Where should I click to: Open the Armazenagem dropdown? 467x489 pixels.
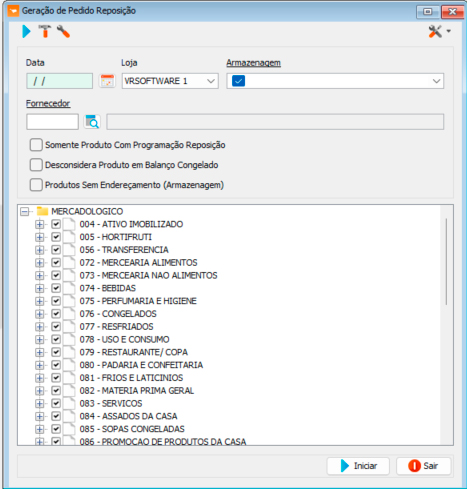pos(335,81)
